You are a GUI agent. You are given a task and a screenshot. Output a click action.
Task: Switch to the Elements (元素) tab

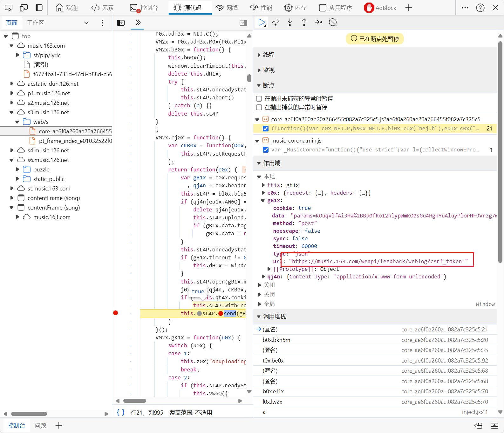(102, 8)
